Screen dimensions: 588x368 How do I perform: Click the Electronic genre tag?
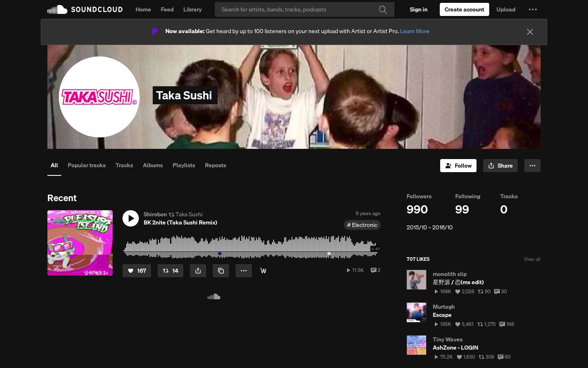[362, 225]
